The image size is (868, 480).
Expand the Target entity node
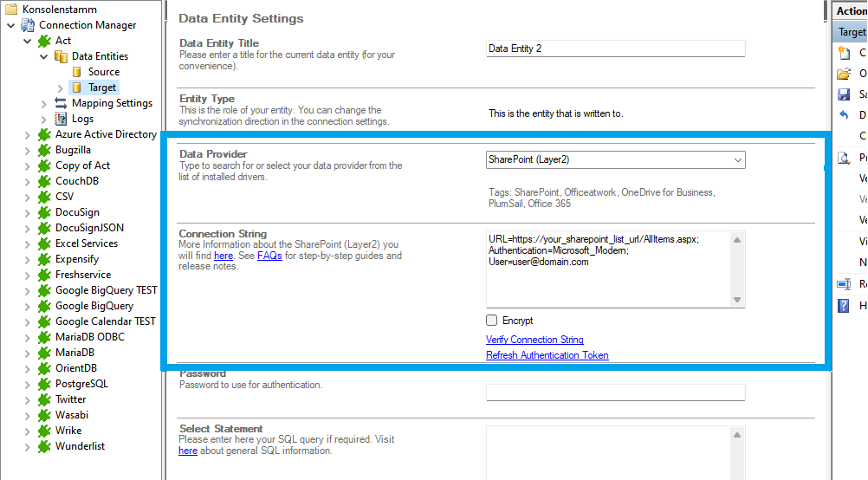click(61, 88)
